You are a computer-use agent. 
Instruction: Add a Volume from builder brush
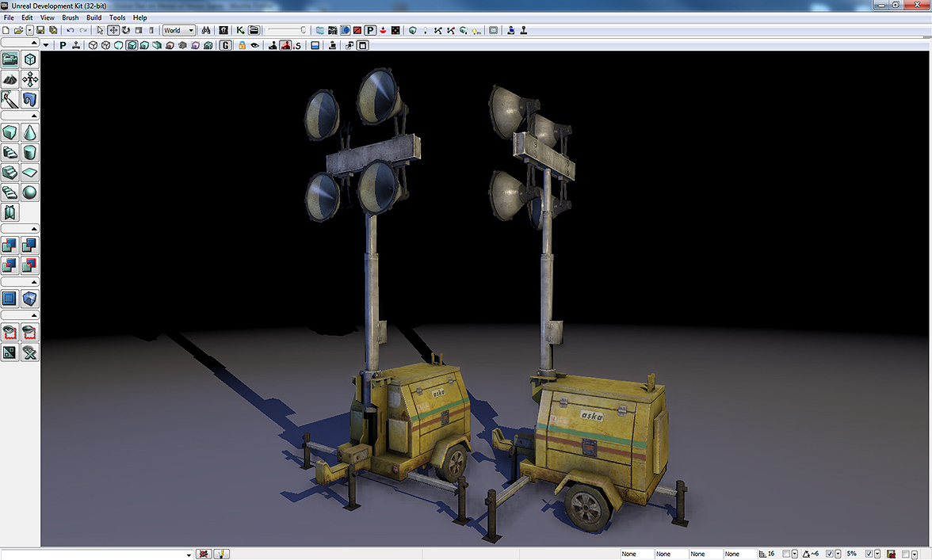30,299
